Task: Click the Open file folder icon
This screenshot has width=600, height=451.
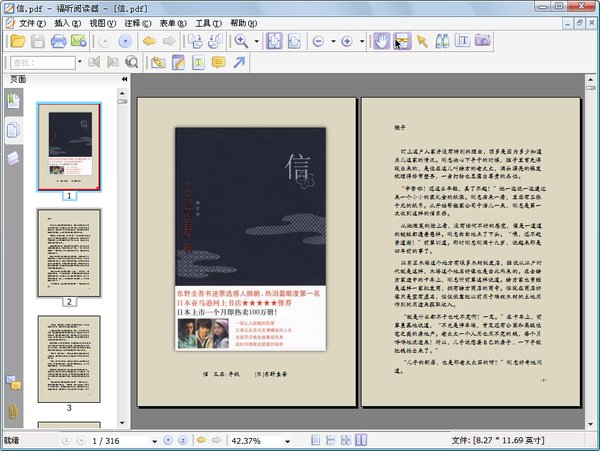Action: pyautogui.click(x=17, y=41)
